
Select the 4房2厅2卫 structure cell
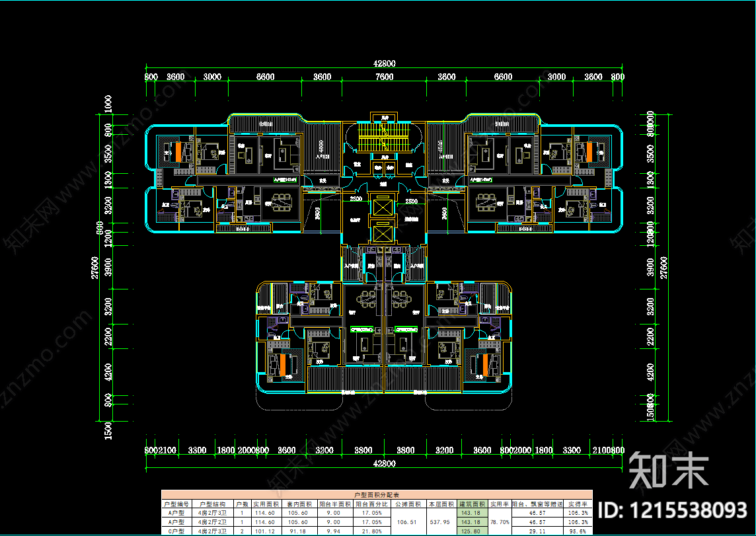coord(213,521)
